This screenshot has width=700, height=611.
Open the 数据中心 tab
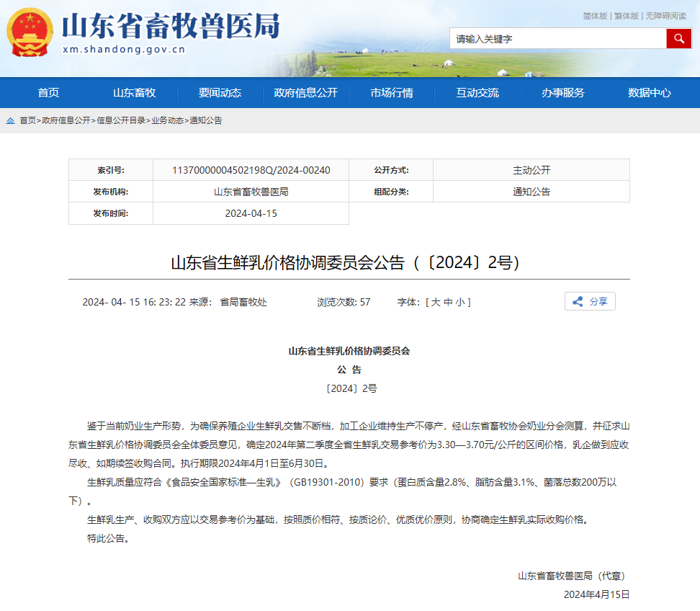point(649,92)
